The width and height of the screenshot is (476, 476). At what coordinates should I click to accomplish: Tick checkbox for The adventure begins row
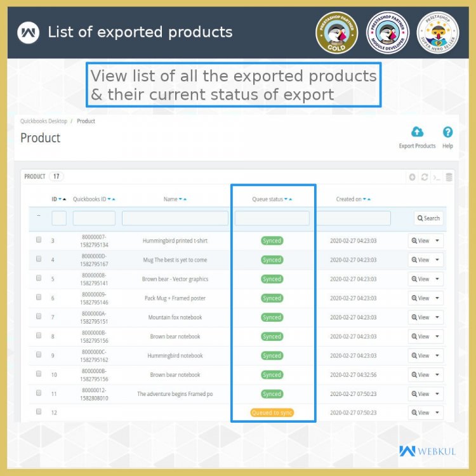tap(39, 393)
